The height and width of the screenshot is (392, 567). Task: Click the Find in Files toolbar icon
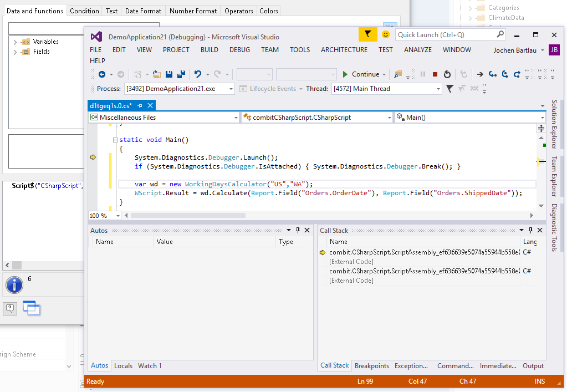(398, 74)
